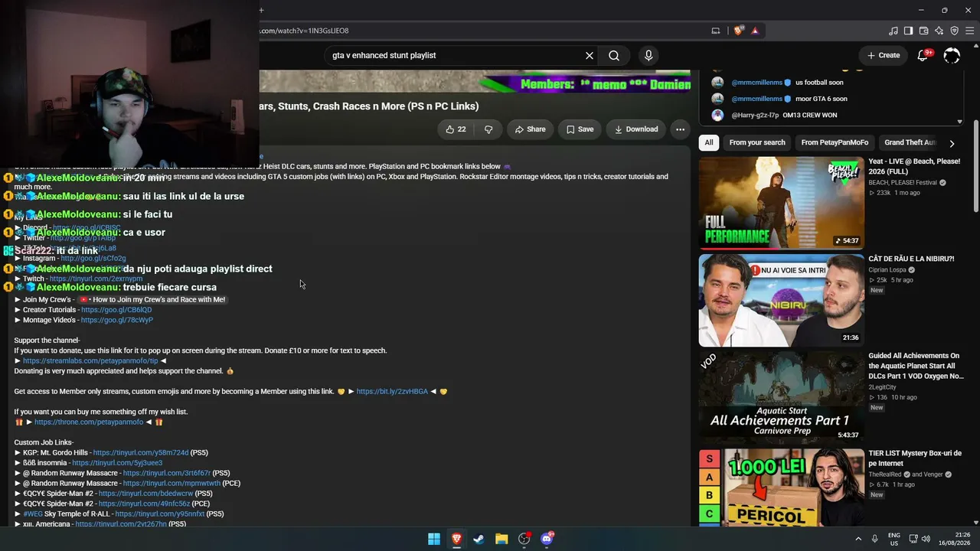Open File Explorer from the taskbar
980x551 pixels.
pyautogui.click(x=501, y=539)
